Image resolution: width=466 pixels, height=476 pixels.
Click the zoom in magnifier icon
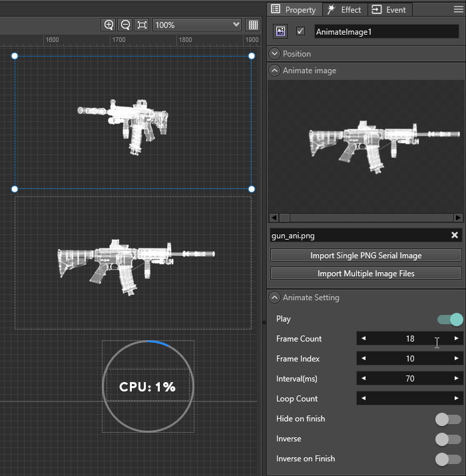coord(109,25)
